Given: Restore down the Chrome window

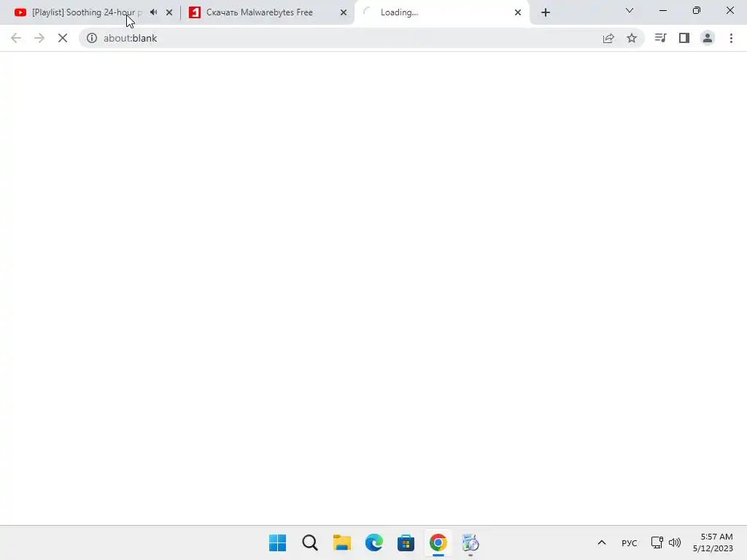Looking at the screenshot, I should point(697,10).
